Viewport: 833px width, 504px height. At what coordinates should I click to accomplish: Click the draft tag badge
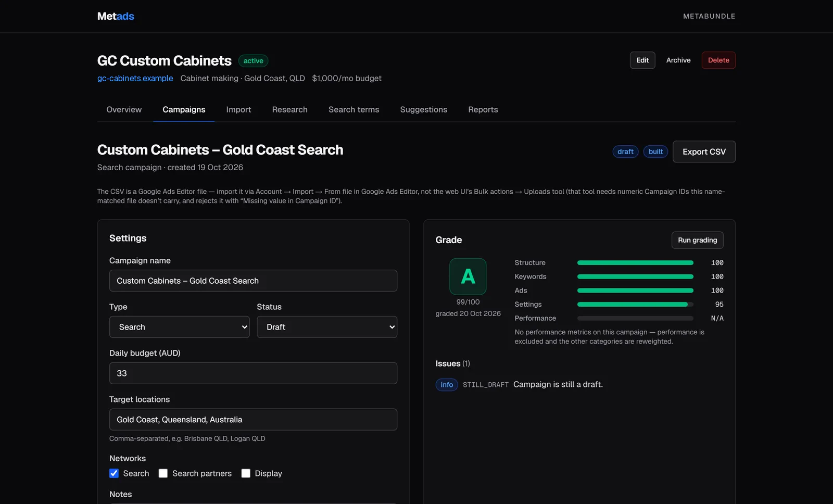click(x=625, y=152)
